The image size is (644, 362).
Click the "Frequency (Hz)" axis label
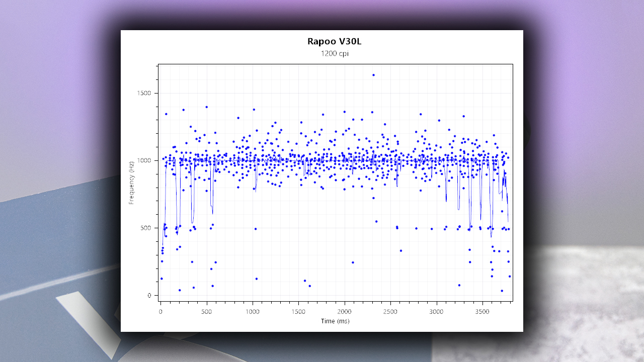click(131, 182)
